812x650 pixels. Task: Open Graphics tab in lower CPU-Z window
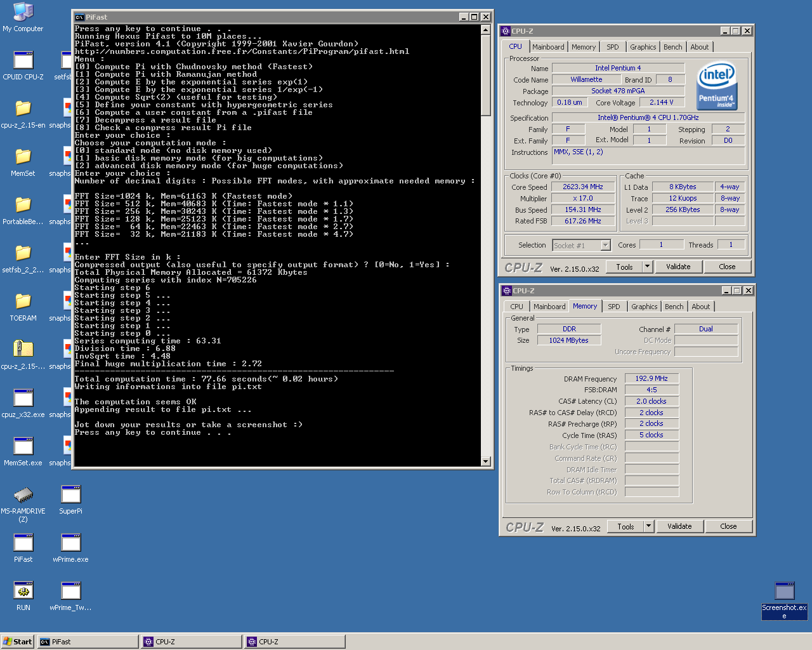pyautogui.click(x=645, y=307)
